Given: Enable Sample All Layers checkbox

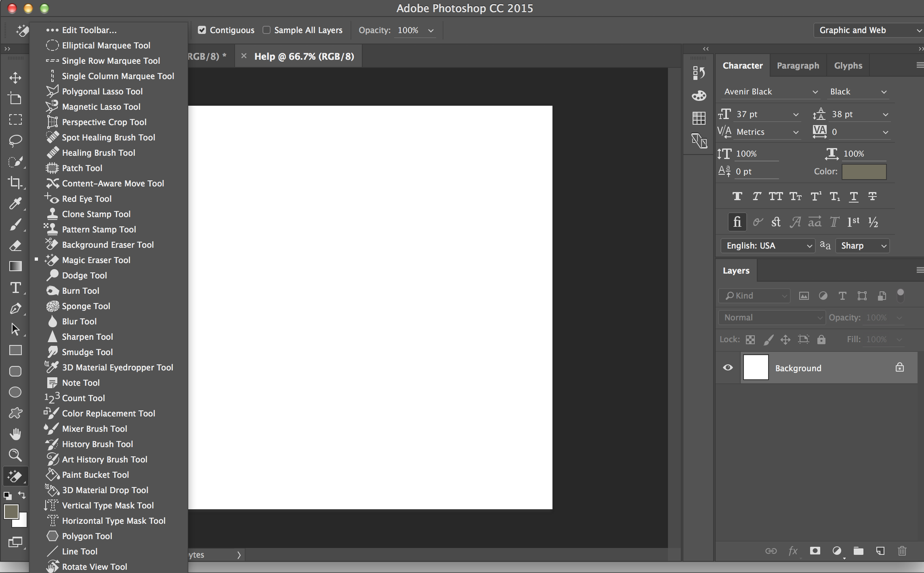Looking at the screenshot, I should click(x=267, y=30).
